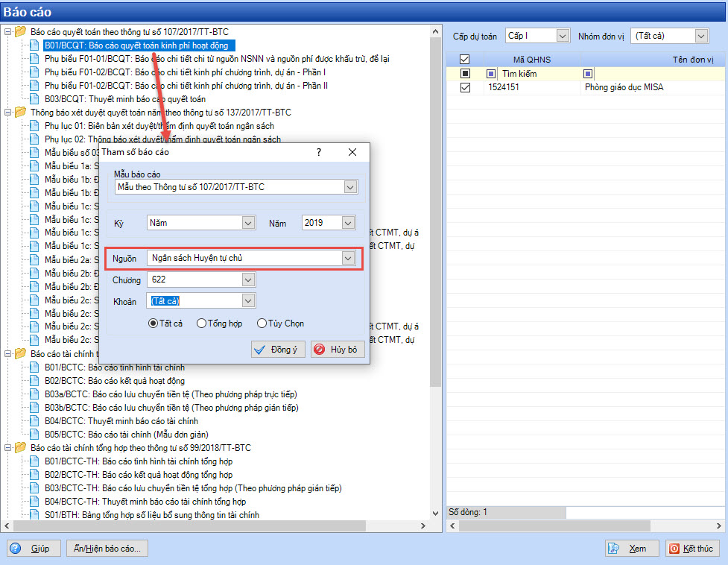Uncheck the box for unit 1524151

coord(465,87)
